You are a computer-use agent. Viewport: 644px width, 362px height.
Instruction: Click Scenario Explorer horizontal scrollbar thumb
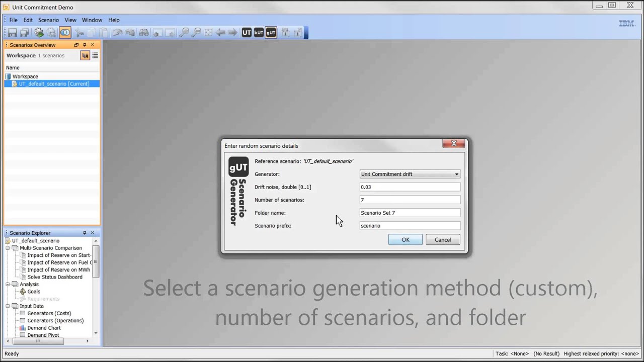click(37, 341)
